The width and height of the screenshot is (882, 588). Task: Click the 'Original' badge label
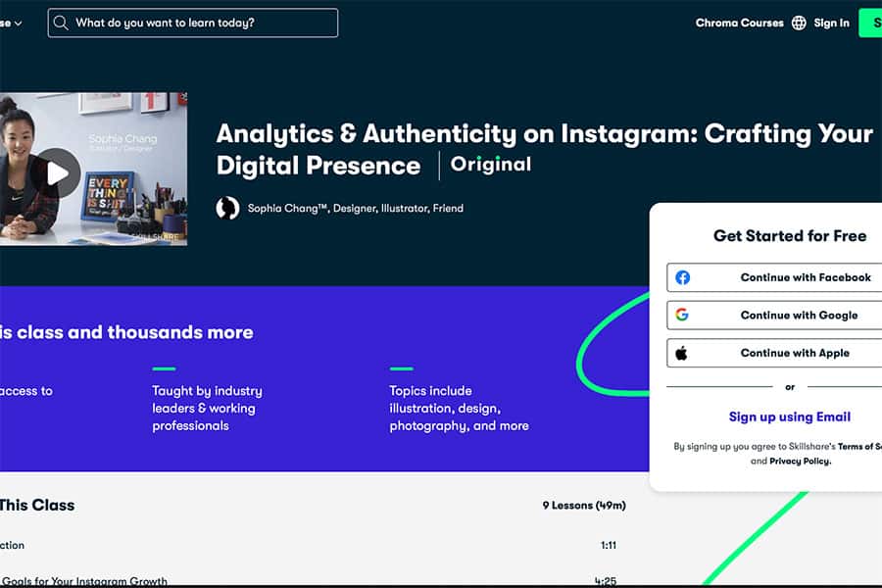[x=491, y=165]
